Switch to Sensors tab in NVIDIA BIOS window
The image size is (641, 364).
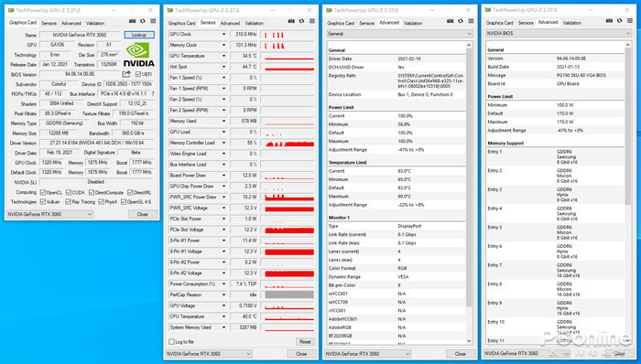pos(526,23)
